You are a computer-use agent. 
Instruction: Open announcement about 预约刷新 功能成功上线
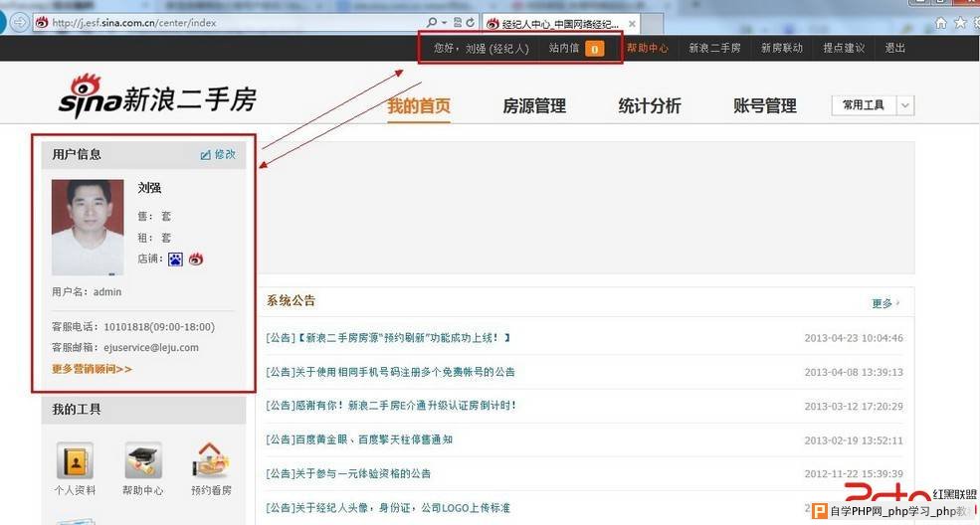tap(388, 338)
